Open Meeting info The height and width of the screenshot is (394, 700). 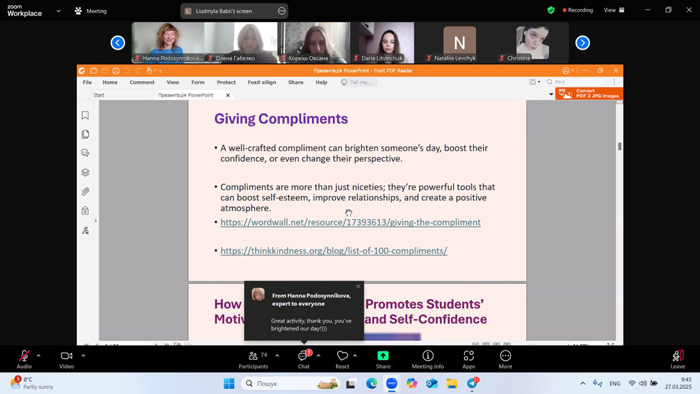428,356
